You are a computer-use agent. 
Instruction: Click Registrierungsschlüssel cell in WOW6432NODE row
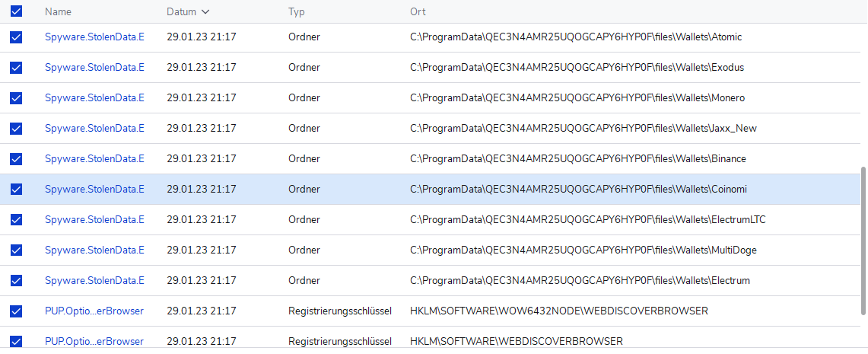(340, 311)
